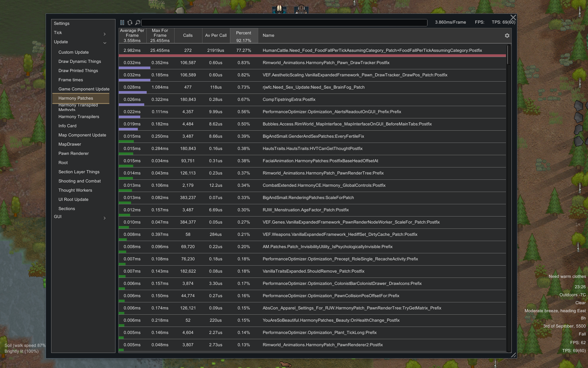Viewport: 588px width, 368px height.
Task: Open column settings gear icon
Action: [507, 35]
